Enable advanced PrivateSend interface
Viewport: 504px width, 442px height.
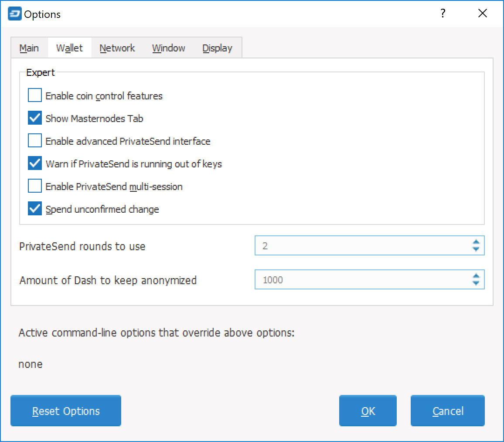tap(35, 141)
